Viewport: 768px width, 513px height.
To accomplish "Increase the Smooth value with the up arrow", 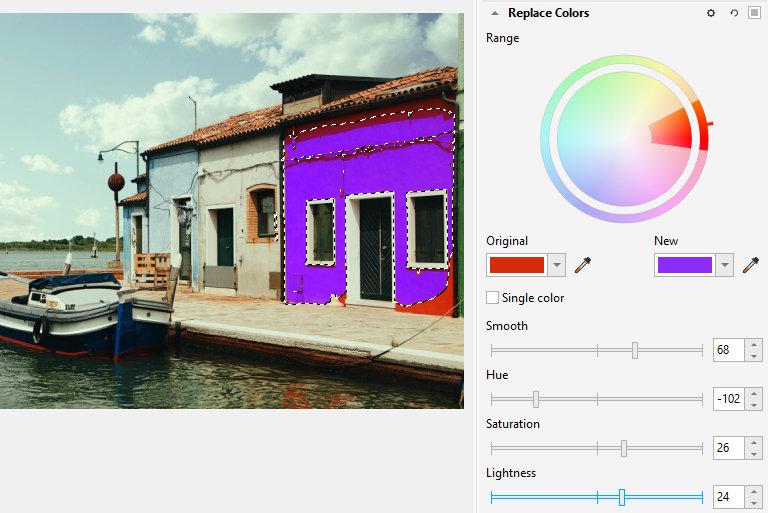I will pos(754,344).
